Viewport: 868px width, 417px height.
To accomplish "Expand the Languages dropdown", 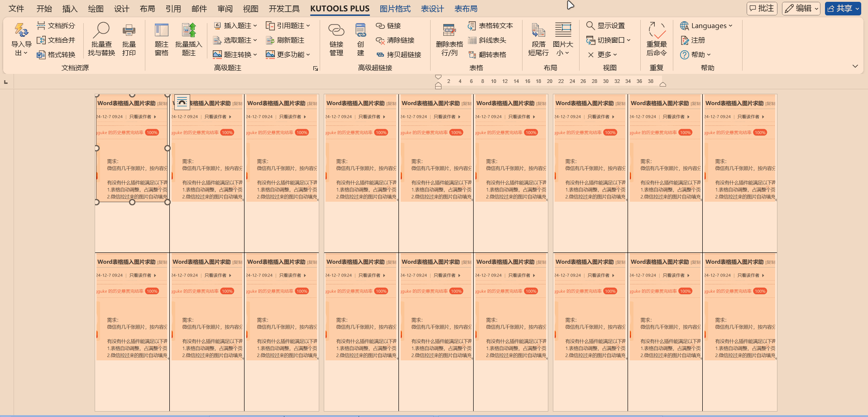I will [x=706, y=26].
